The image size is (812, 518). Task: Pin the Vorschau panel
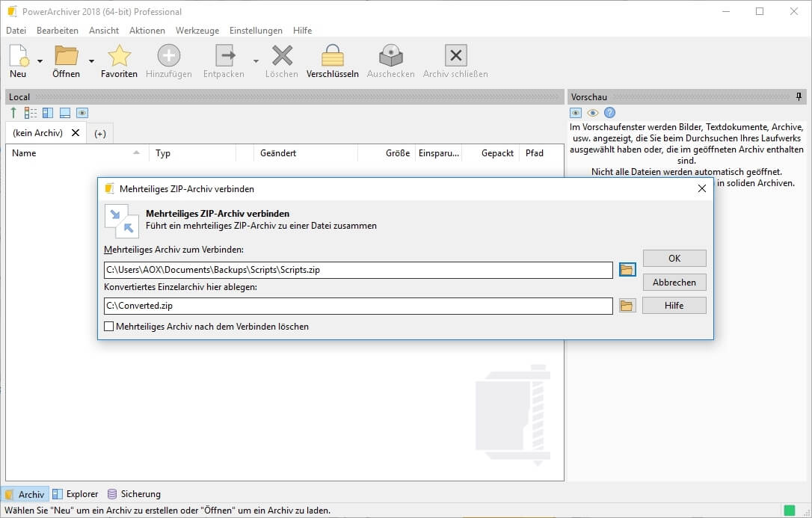tap(799, 97)
